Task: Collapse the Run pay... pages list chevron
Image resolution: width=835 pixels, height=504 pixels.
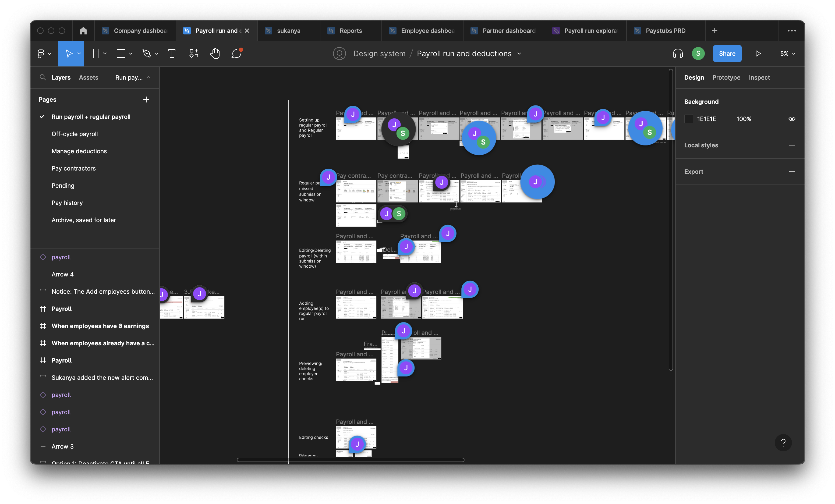Action: (x=148, y=77)
